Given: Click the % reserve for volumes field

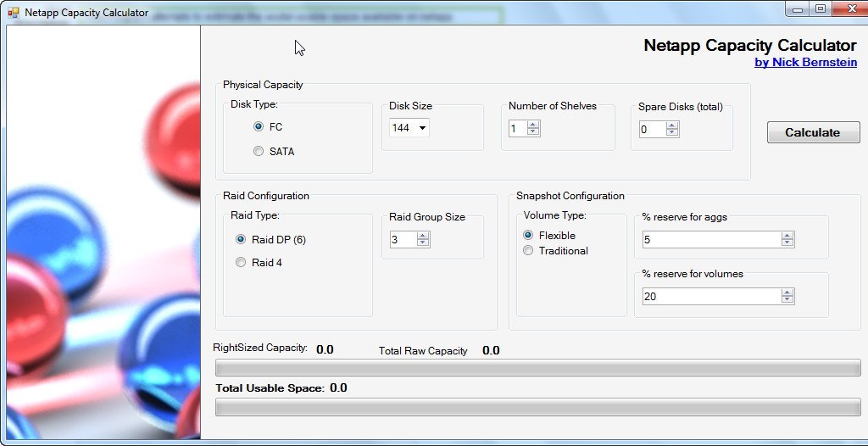Looking at the screenshot, I should click(x=712, y=297).
